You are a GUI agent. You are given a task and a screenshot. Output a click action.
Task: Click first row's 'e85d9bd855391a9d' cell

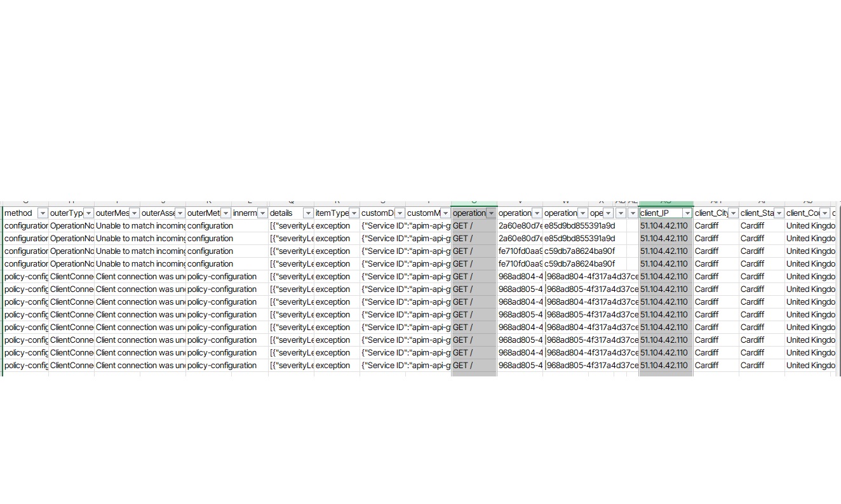(x=579, y=226)
